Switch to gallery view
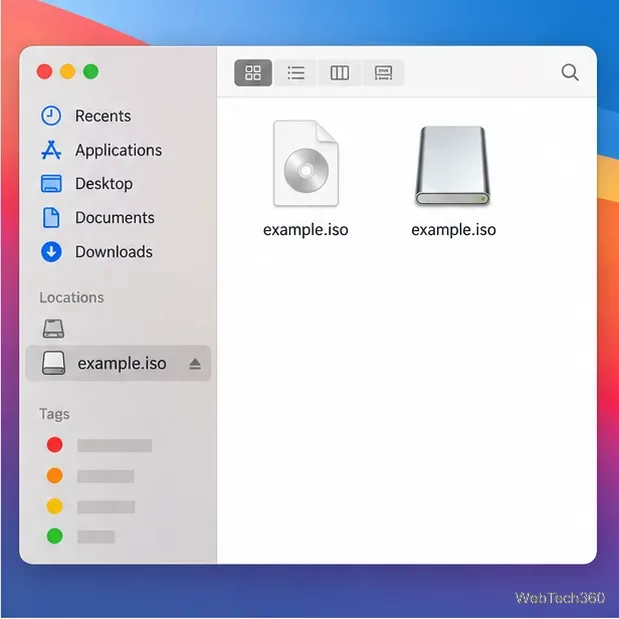 pos(383,73)
